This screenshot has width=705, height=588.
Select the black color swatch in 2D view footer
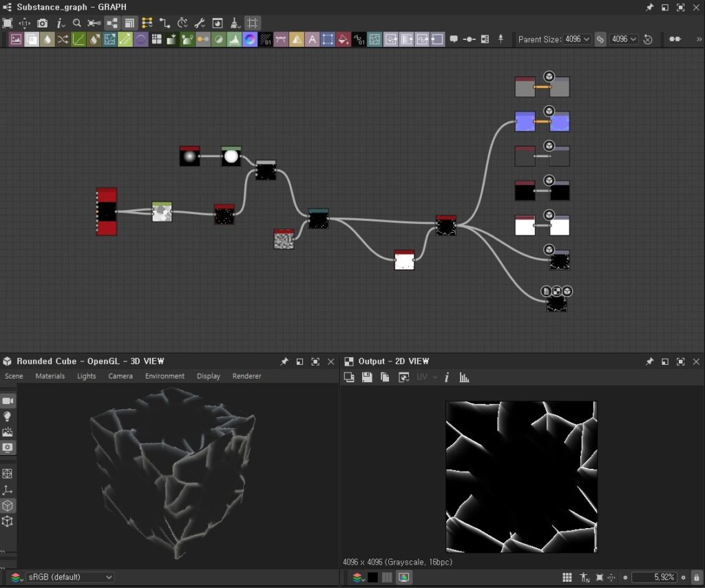(372, 577)
